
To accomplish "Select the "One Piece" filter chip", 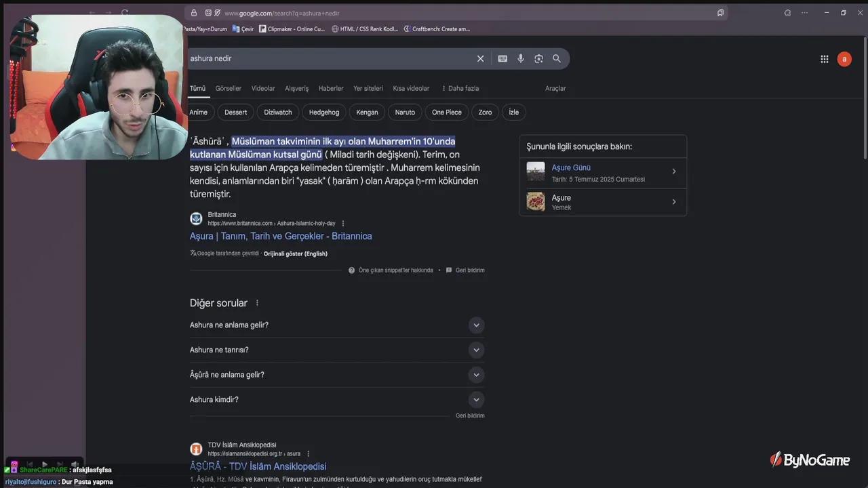I will click(x=446, y=113).
